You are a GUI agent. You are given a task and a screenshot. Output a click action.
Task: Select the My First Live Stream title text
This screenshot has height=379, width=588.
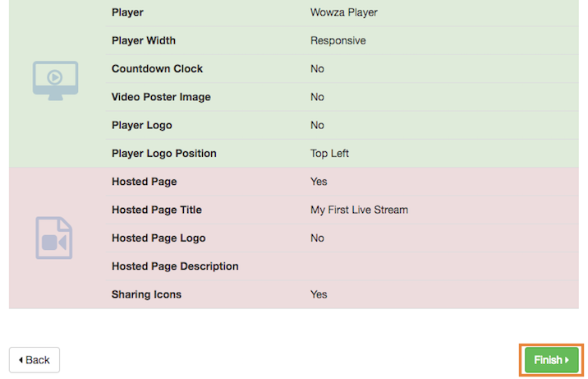(359, 210)
